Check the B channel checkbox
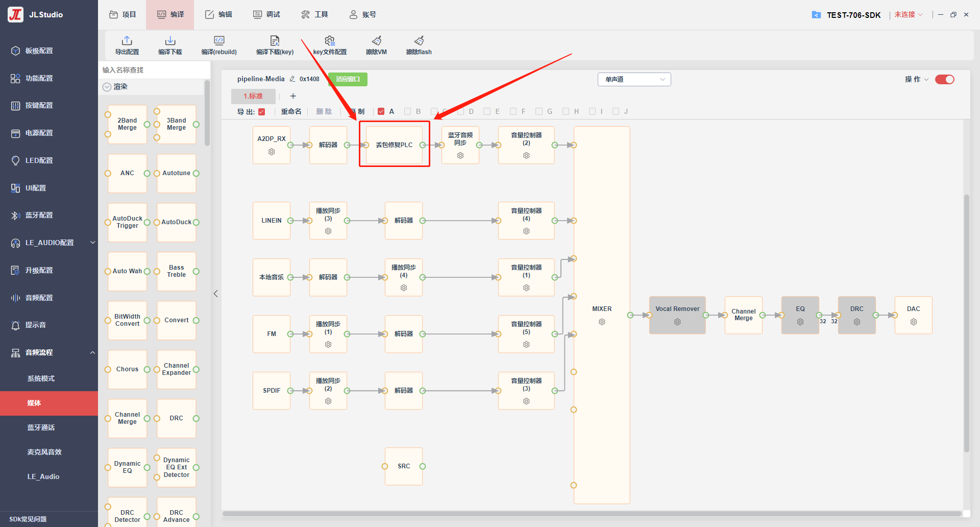 [x=407, y=111]
